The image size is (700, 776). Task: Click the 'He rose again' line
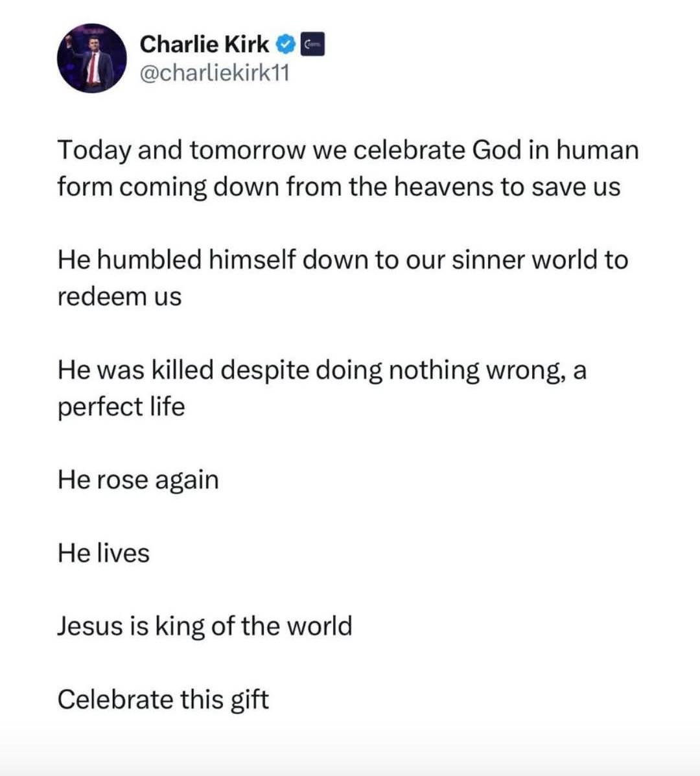[138, 480]
